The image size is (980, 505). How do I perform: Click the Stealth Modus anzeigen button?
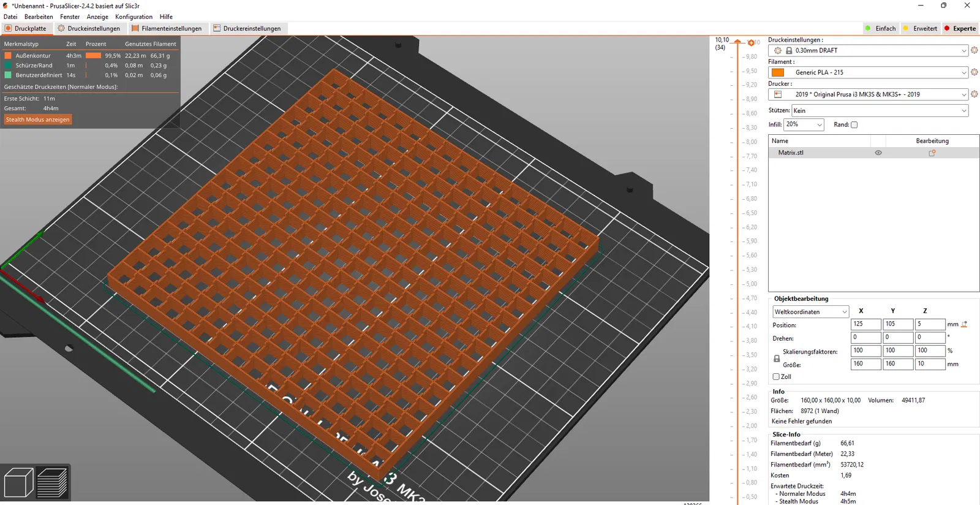click(x=38, y=120)
